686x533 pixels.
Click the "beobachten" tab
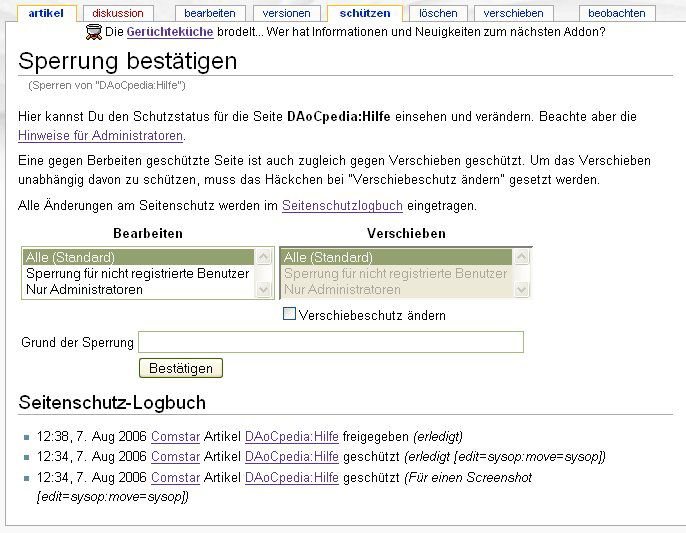(x=617, y=13)
